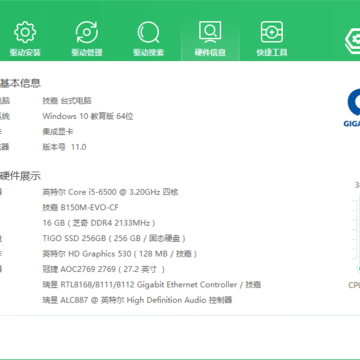Select the Windows 10 教育版 64位 text

click(88, 116)
